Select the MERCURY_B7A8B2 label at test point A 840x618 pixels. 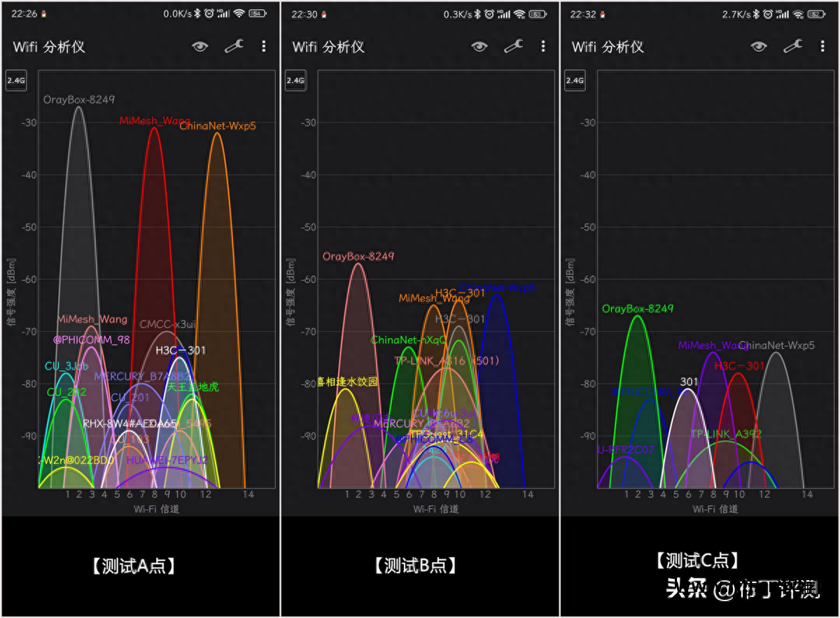click(x=142, y=377)
